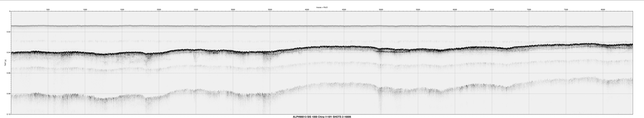Click the 7000 trace tick label

[529, 9]
